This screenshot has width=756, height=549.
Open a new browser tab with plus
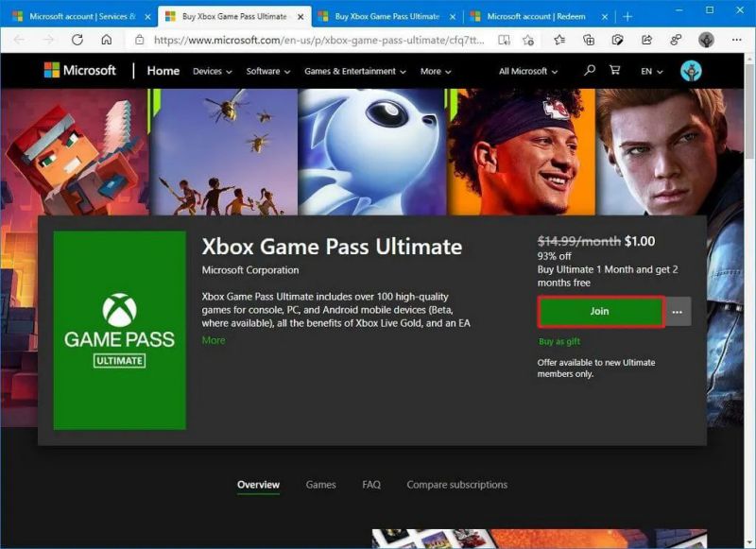pyautogui.click(x=627, y=17)
